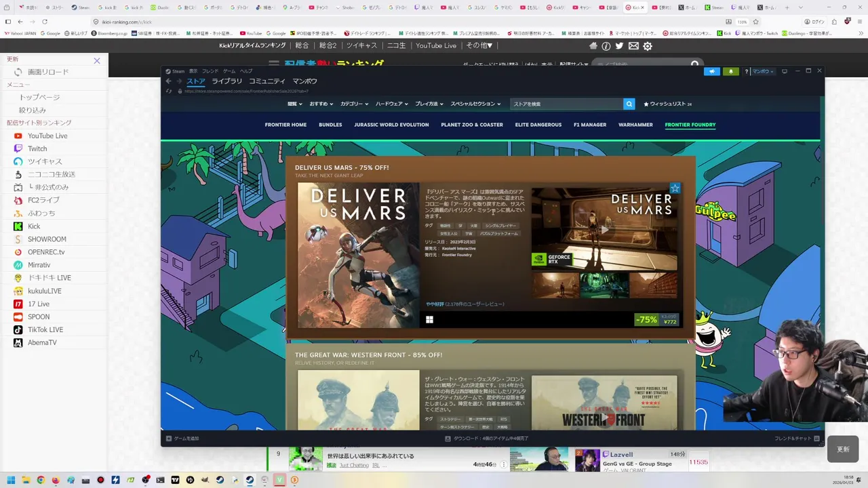Screen dimensions: 868x488
Task: Switch to the ライブラリ tab
Action: pyautogui.click(x=226, y=81)
